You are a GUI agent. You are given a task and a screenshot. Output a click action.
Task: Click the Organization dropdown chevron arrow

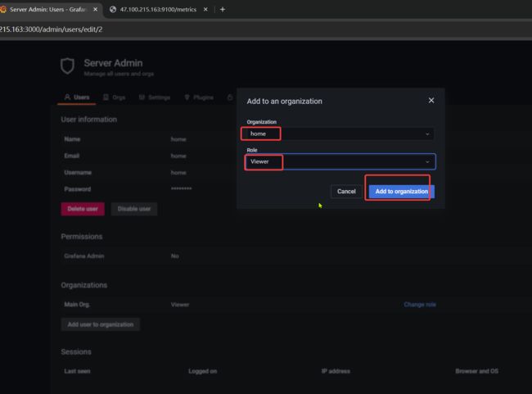[427, 134]
